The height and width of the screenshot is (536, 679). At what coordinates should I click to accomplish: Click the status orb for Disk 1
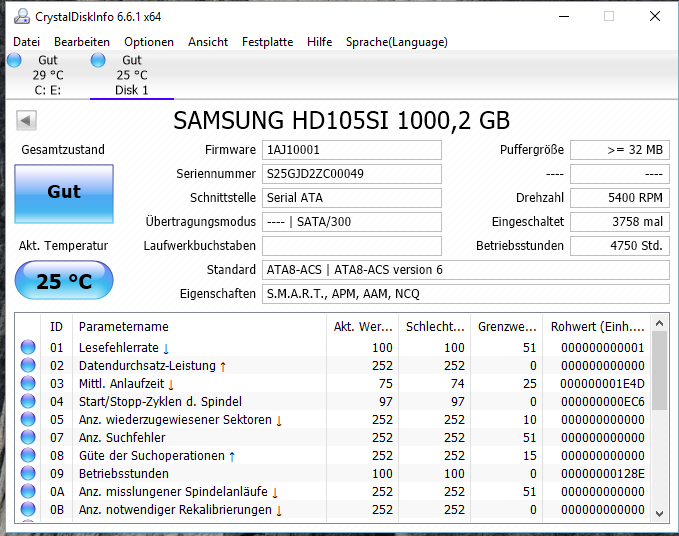click(98, 61)
